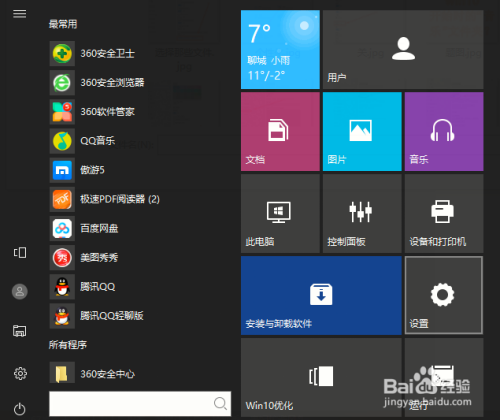This screenshot has height=420, width=500.
Task: Open the 文档 documents tile
Action: 280,132
